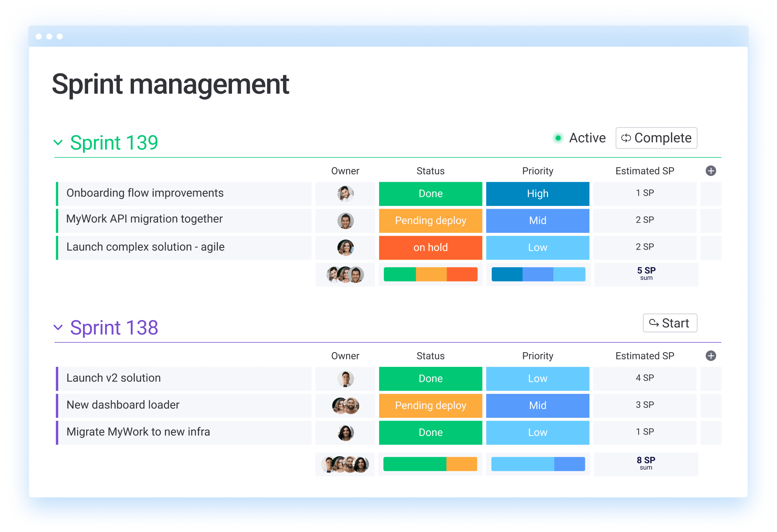The height and width of the screenshot is (532, 777).
Task: Open owner avatars for New dashboard loader
Action: coord(345,406)
